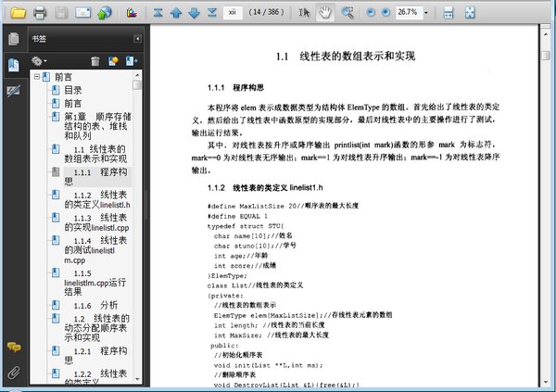Activate the text Select tool
The image size is (556, 392).
(306, 14)
